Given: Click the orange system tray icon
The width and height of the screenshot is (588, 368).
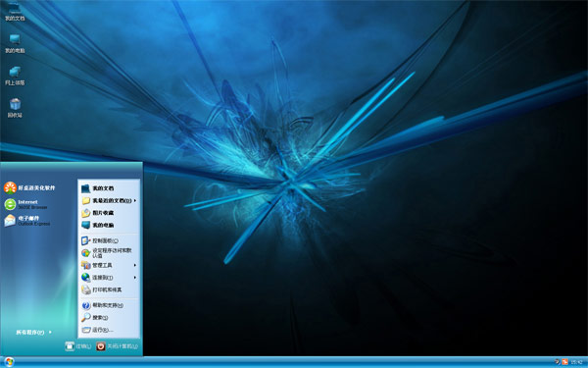Looking at the screenshot, I should [564, 362].
